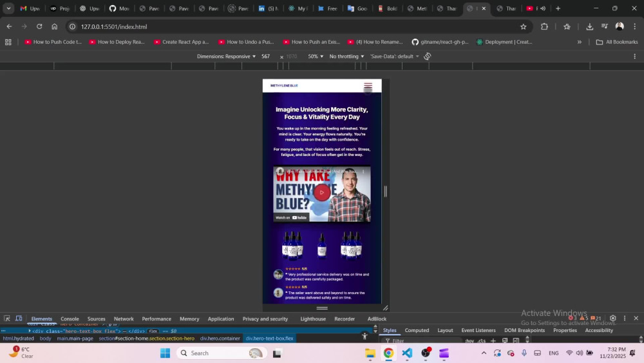644x363 pixels.
Task: Play the Why Take Methylene Blue video
Action: (321, 192)
